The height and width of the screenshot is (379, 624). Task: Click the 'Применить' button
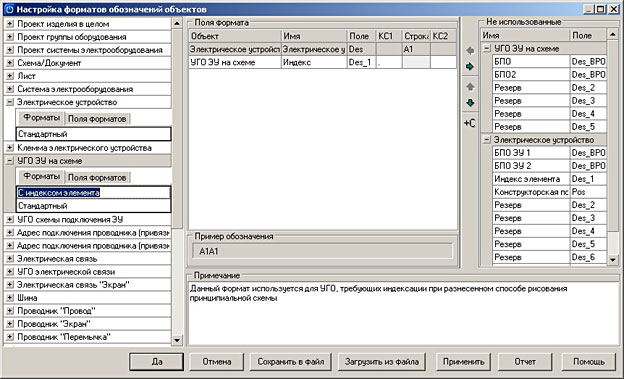click(464, 361)
